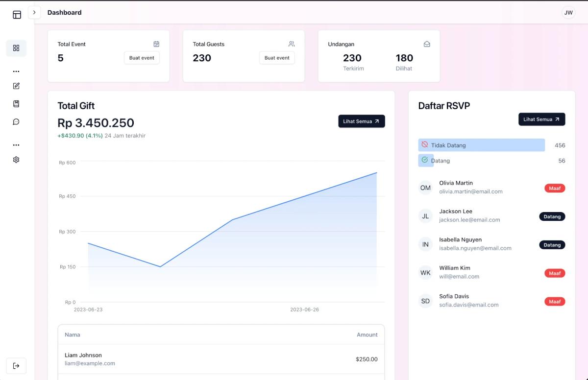Click olivia.martin@email.com address

471,191
